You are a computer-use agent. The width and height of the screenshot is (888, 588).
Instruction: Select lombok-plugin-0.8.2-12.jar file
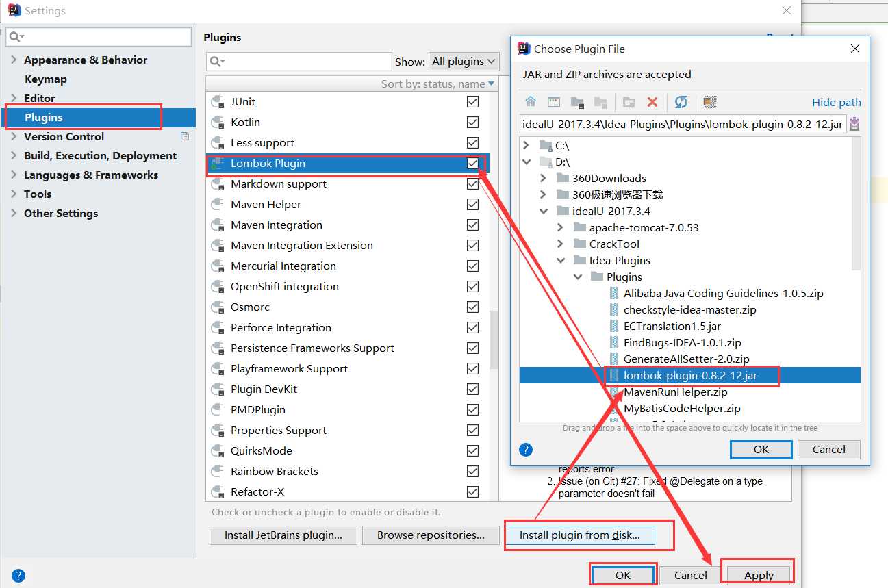690,375
